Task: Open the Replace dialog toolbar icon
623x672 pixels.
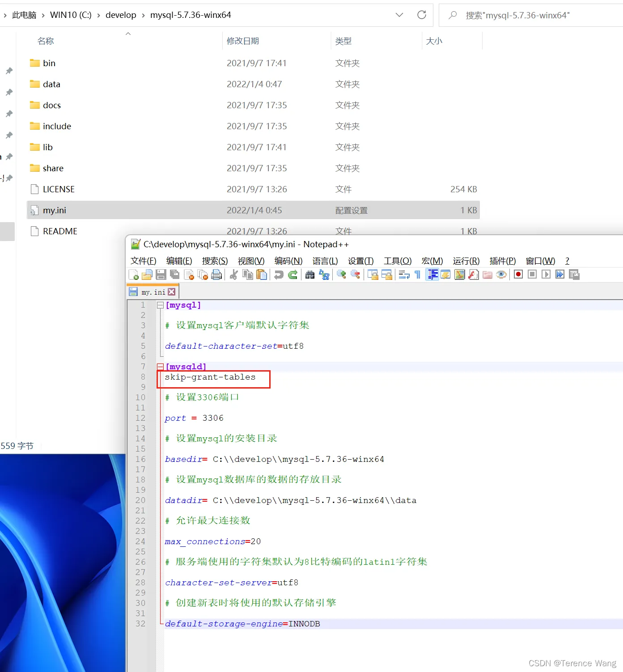Action: pos(324,275)
